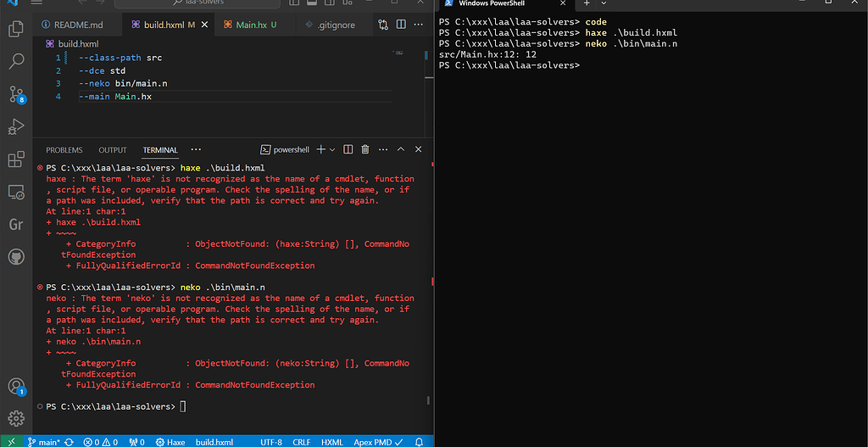Change HXML language mode in status bar
The height and width of the screenshot is (447, 868).
pos(333,442)
